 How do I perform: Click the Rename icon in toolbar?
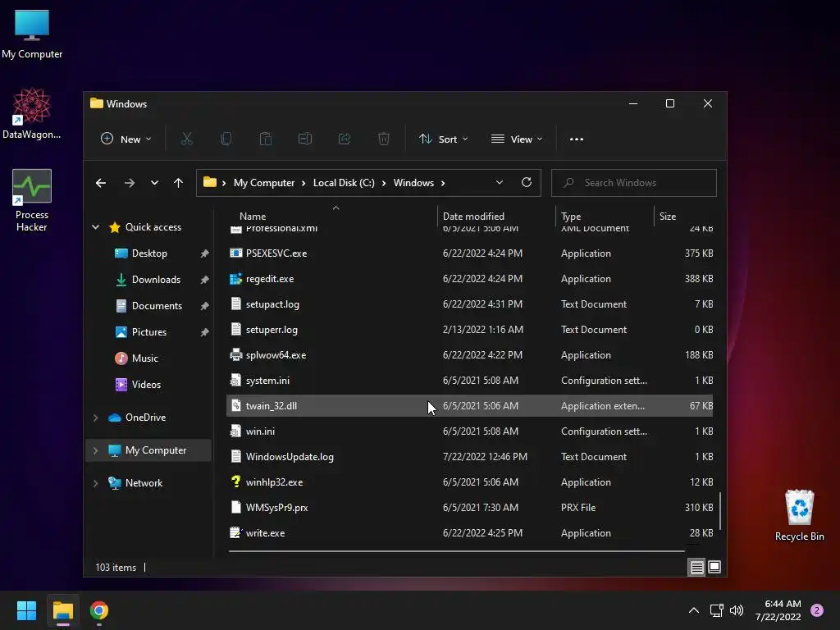coord(305,139)
